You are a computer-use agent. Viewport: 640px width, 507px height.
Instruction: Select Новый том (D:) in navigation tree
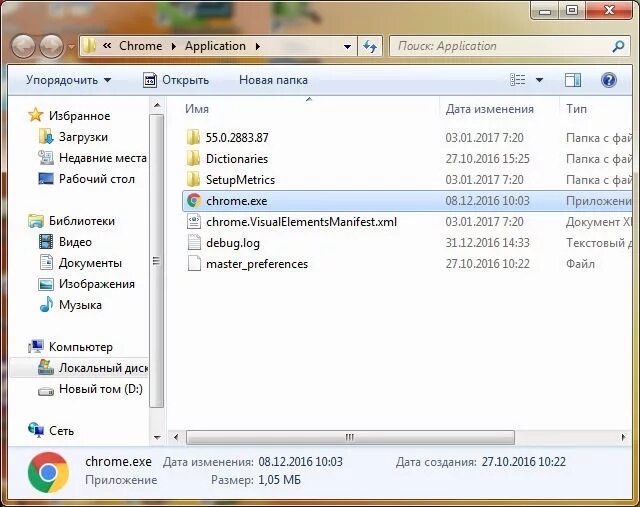tap(101, 389)
